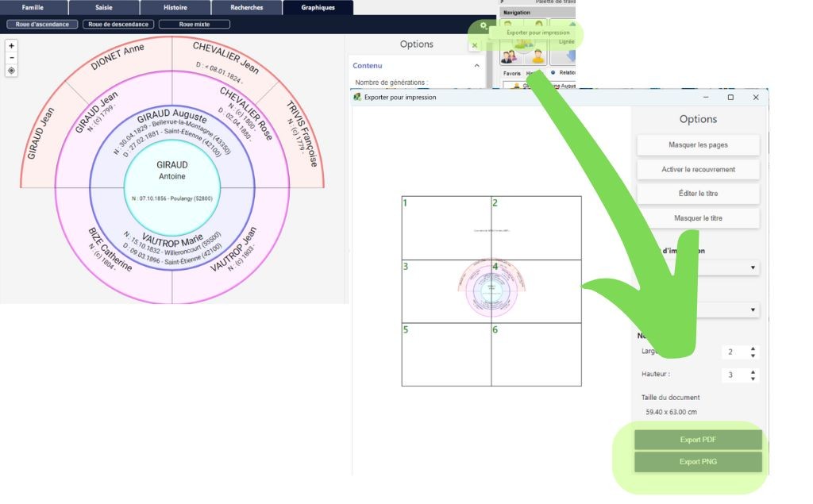Zoom out the wheel with minus button

[x=11, y=58]
